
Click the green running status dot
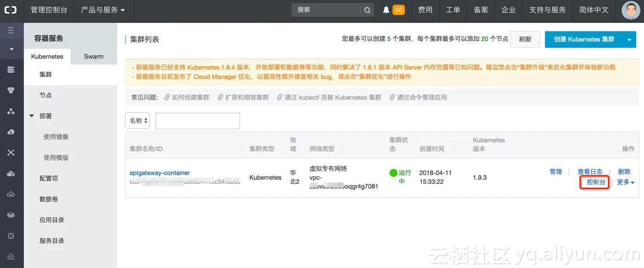tap(393, 173)
